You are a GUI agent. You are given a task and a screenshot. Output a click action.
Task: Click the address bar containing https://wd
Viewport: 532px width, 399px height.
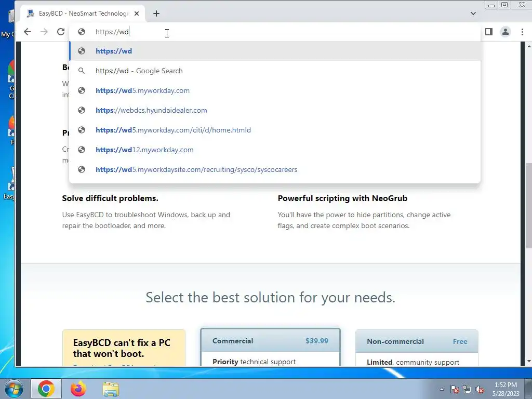click(x=275, y=32)
